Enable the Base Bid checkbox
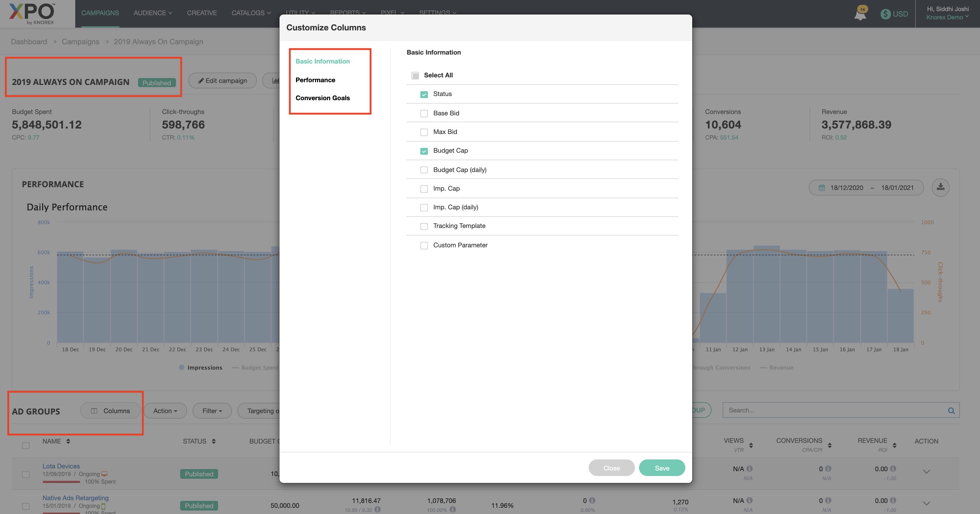This screenshot has width=980, height=514. (424, 113)
